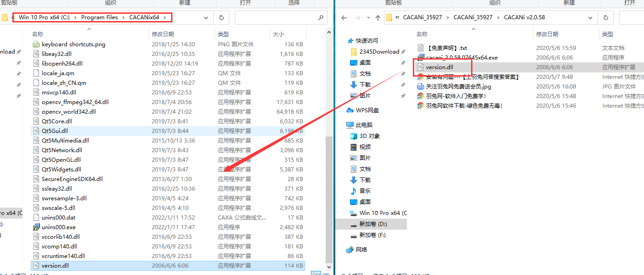Screen dimensions: 644x275
Task: Open recent locations dropdown beside Forward arrow
Action: tap(367, 18)
